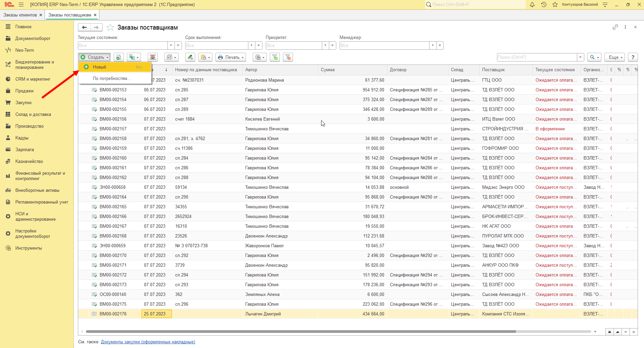The image size is (644, 348).
Task: Expand the Текущее состояние dropdown
Action: 171,45
